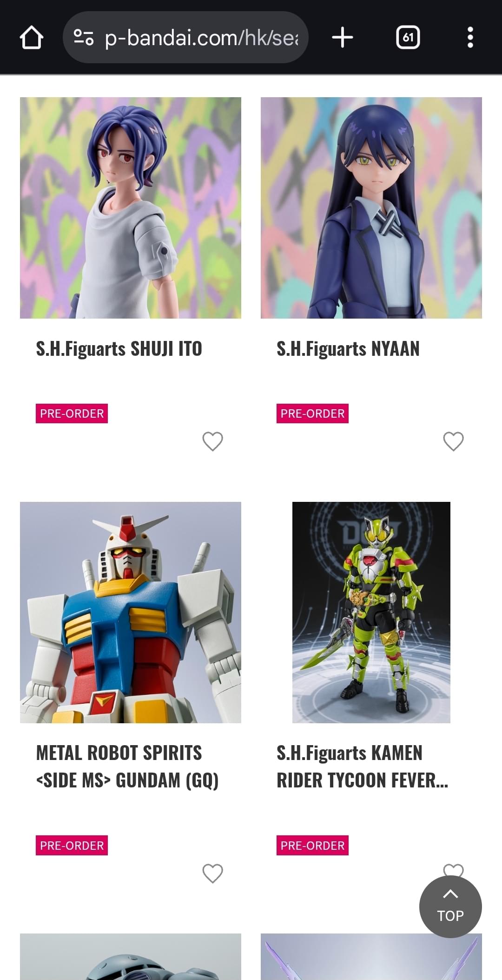Go back to TOP of page
The height and width of the screenshot is (980, 502).
450,907
